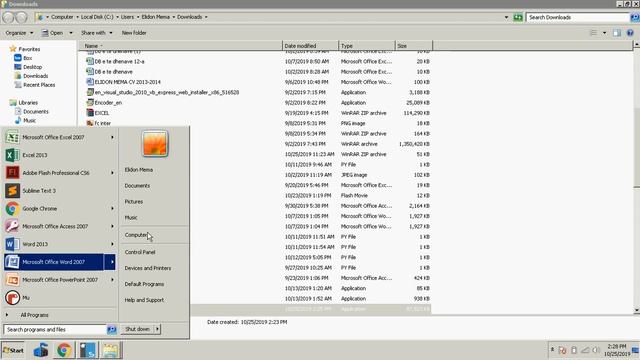Open the Share with dropdown
This screenshot has height=360, width=640.
tap(96, 33)
